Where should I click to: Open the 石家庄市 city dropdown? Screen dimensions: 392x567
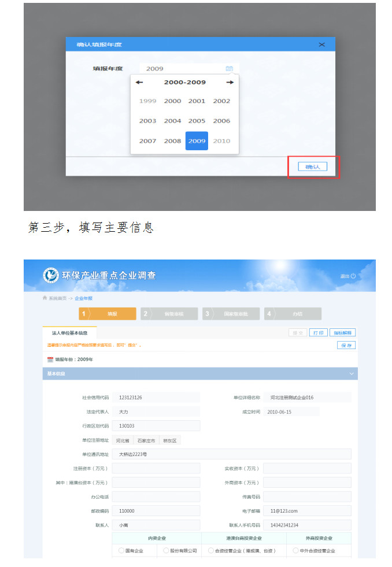click(x=146, y=440)
